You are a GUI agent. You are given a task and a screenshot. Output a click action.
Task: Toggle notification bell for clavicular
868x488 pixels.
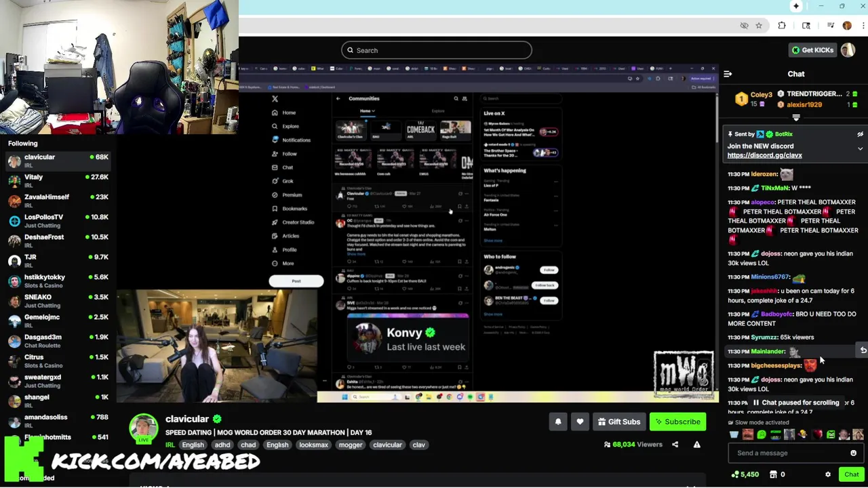pyautogui.click(x=558, y=422)
